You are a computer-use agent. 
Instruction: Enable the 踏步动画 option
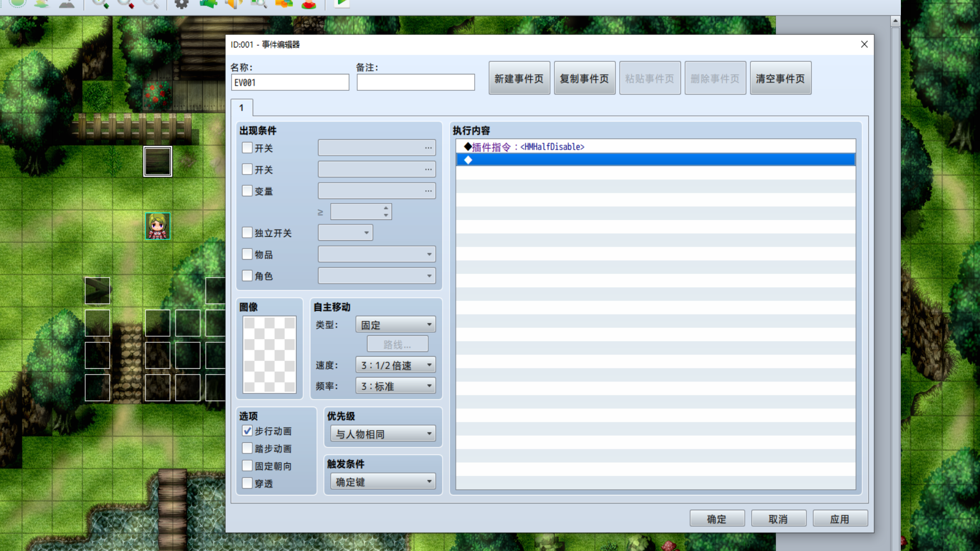[247, 448]
